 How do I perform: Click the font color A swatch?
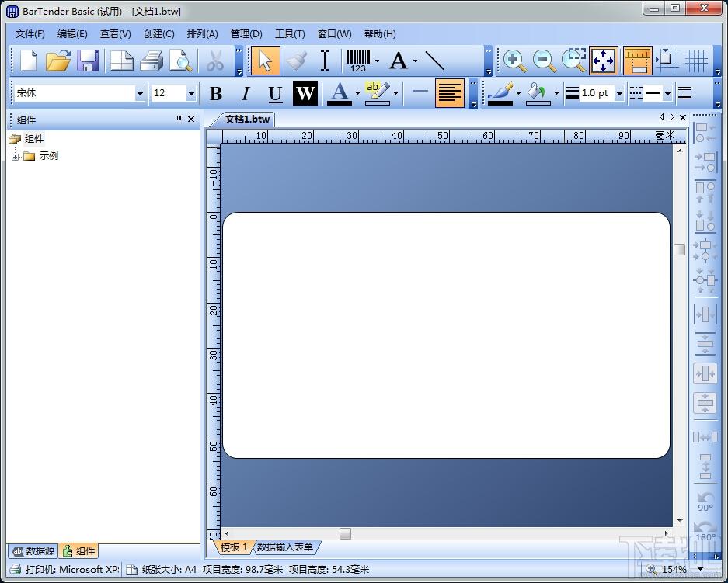pyautogui.click(x=340, y=94)
